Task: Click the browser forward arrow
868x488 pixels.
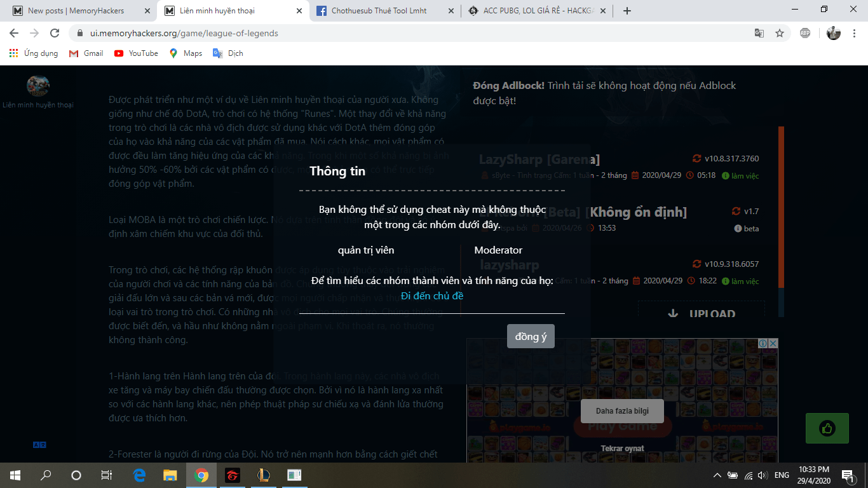Action: [x=34, y=33]
